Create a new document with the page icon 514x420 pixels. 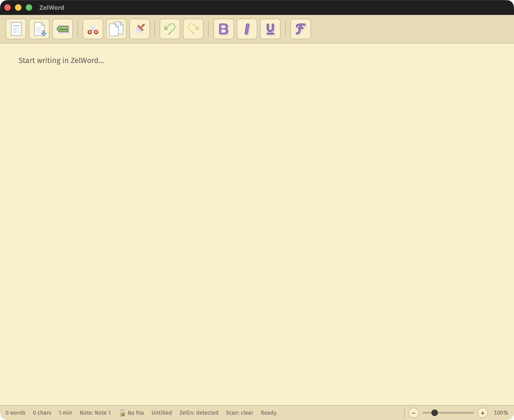point(16,29)
